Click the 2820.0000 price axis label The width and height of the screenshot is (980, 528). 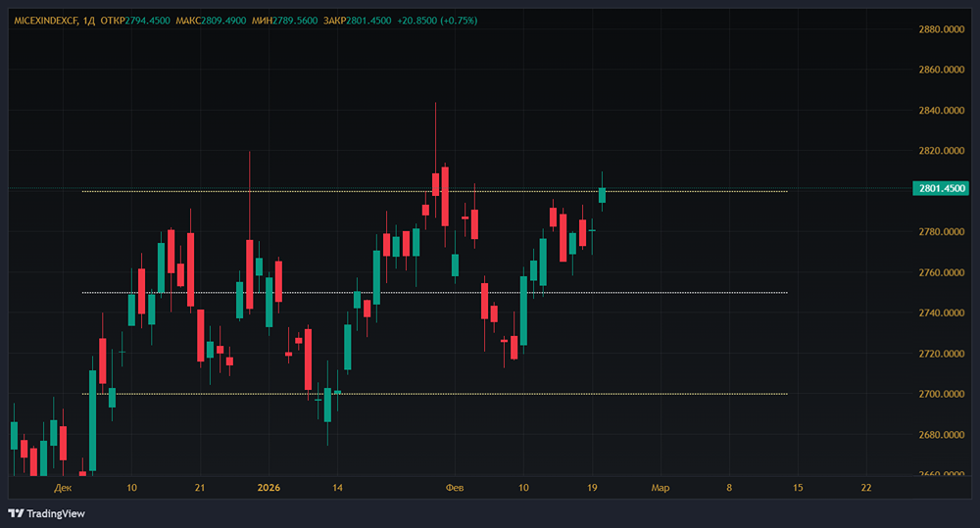tap(941, 151)
